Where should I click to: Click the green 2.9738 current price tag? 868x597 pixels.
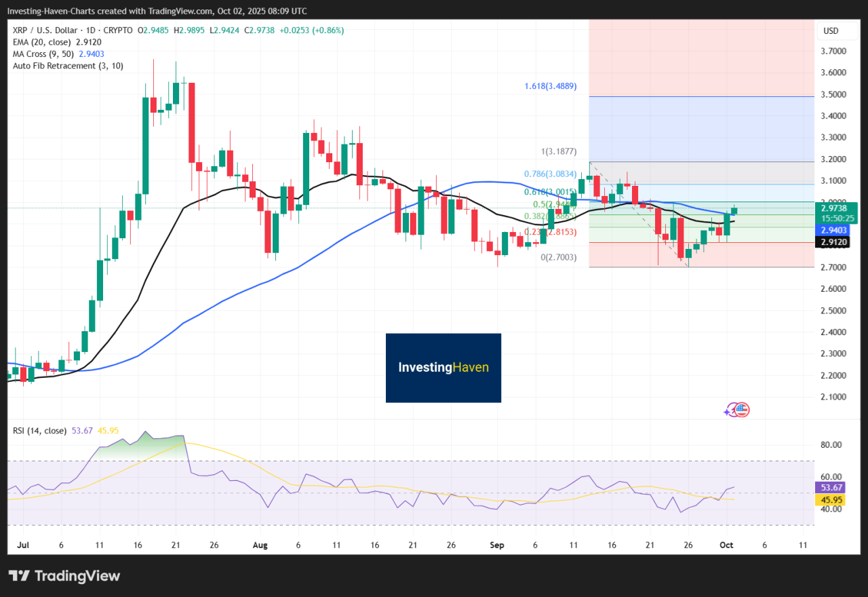pos(839,208)
